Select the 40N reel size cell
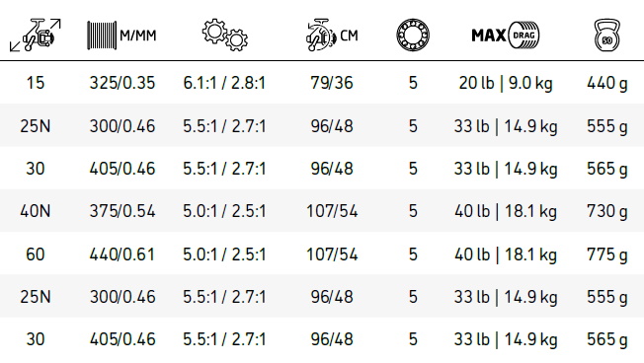Screen dimensions: 644x363 tap(36, 211)
